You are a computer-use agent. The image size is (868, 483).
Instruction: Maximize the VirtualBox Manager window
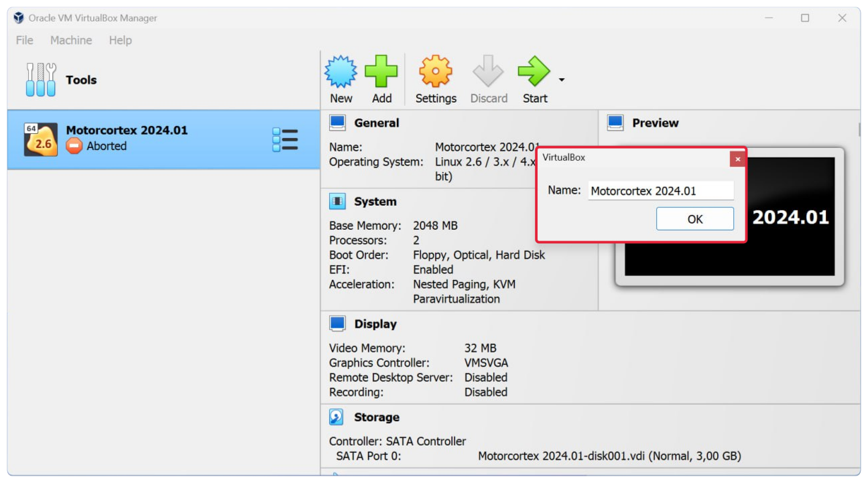805,18
